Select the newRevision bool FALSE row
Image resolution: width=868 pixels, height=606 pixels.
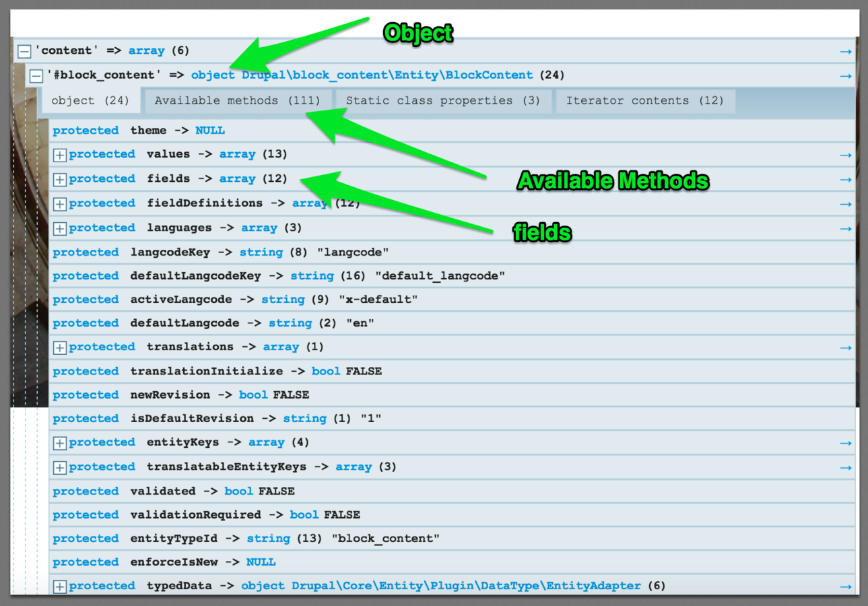452,395
